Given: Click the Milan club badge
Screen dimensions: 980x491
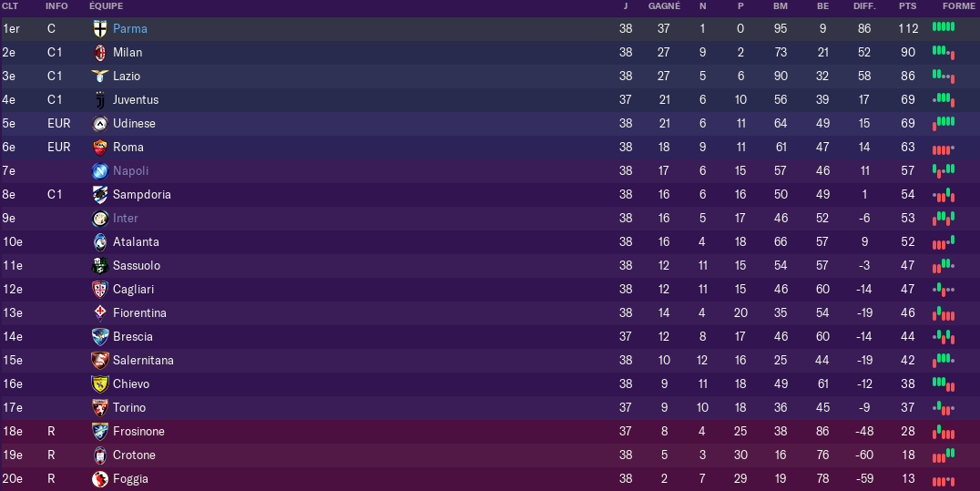Looking at the screenshot, I should point(100,53).
